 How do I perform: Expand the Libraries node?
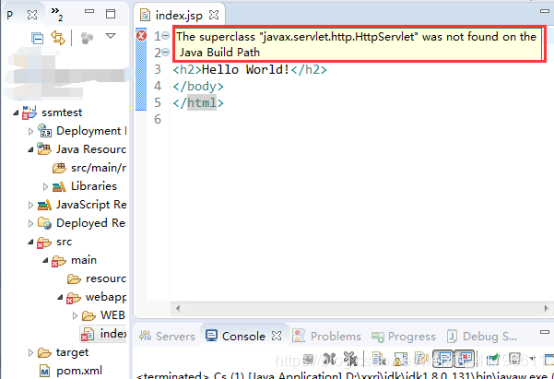coord(45,186)
